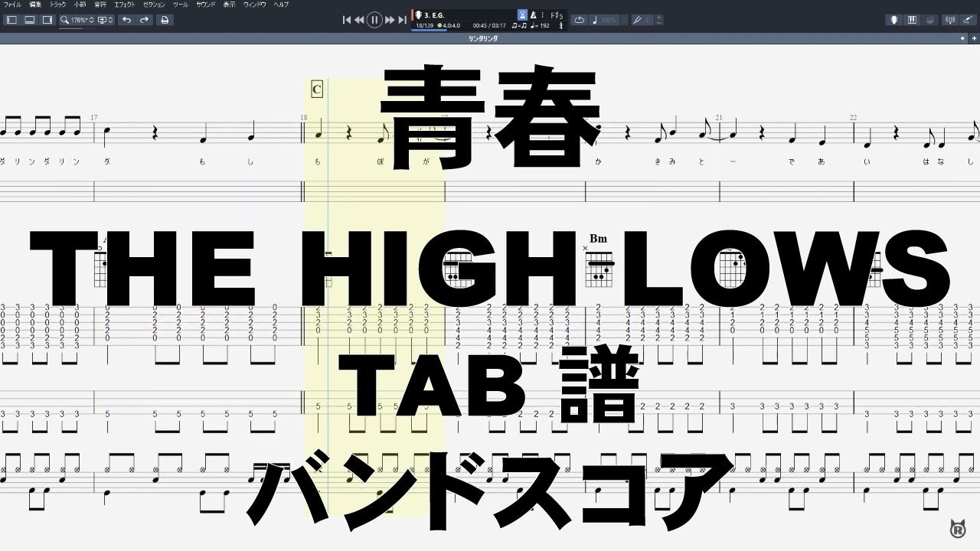Print the score
The width and height of the screenshot is (980, 551).
point(165,20)
